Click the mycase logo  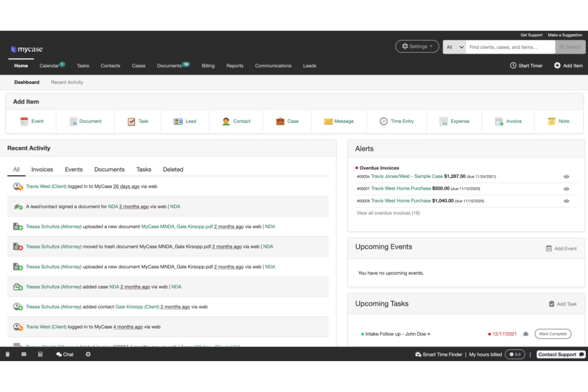coord(27,49)
